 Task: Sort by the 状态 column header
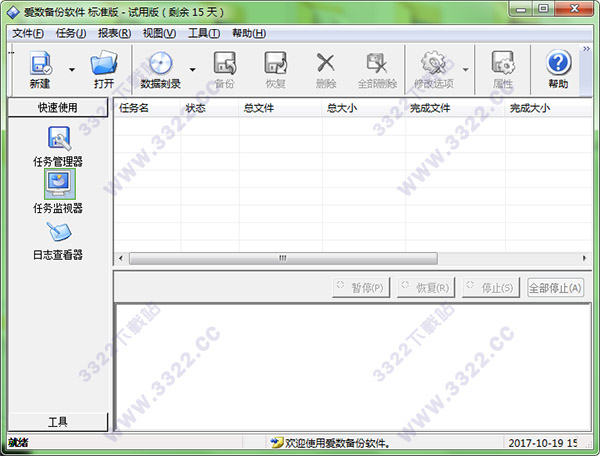[x=210, y=108]
